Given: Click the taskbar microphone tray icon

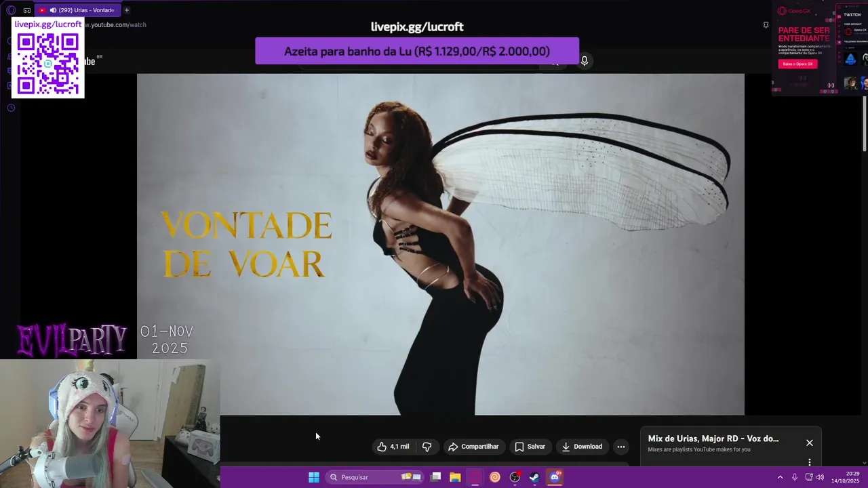Looking at the screenshot, I should [795, 477].
